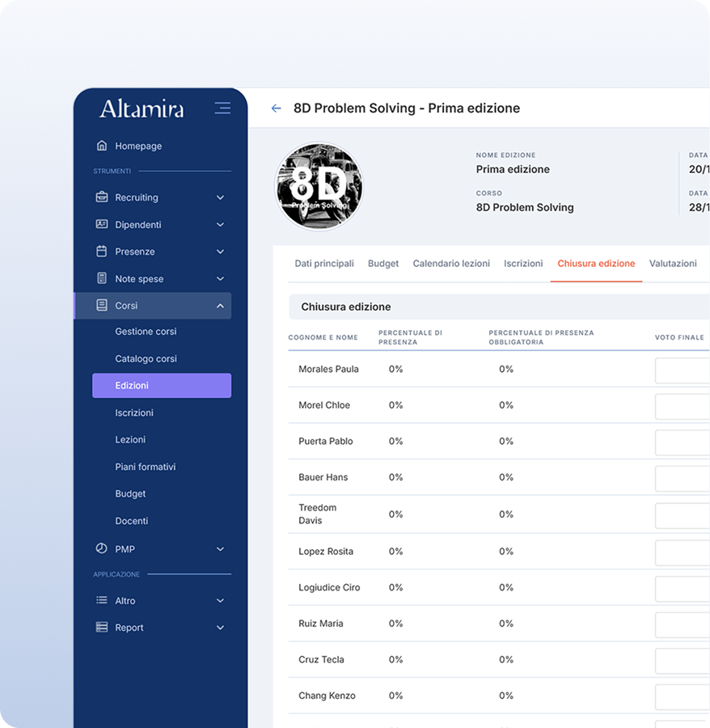Viewport: 710px width, 728px height.
Task: Expand the Altro menu chevron
Action: 220,601
